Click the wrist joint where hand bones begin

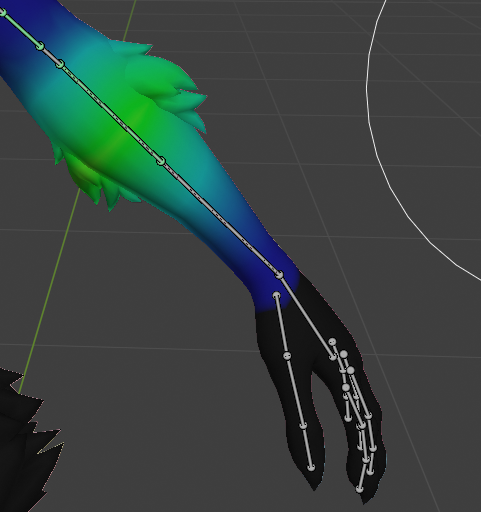click(279, 275)
